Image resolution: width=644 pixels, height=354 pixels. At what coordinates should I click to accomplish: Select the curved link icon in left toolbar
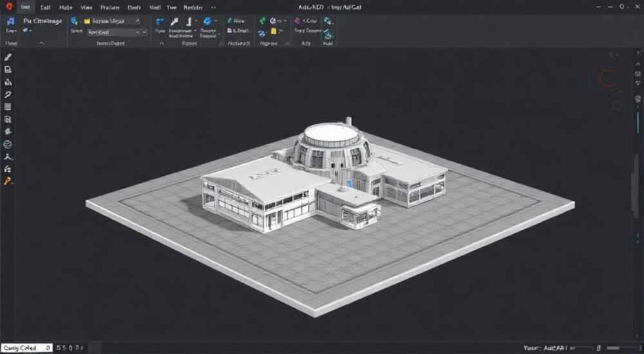click(8, 95)
